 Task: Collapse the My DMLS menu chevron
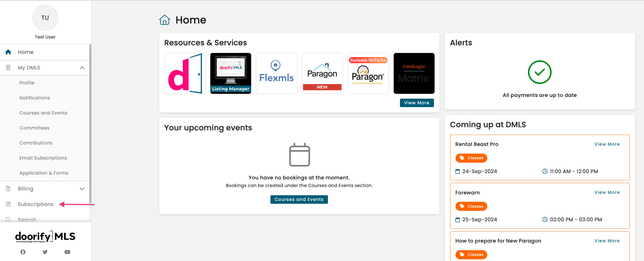point(82,68)
